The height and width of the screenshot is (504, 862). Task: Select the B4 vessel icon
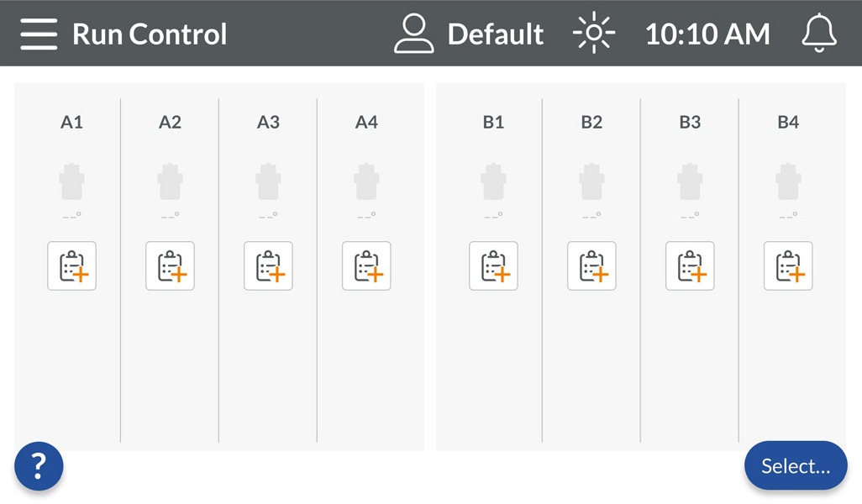(x=788, y=181)
